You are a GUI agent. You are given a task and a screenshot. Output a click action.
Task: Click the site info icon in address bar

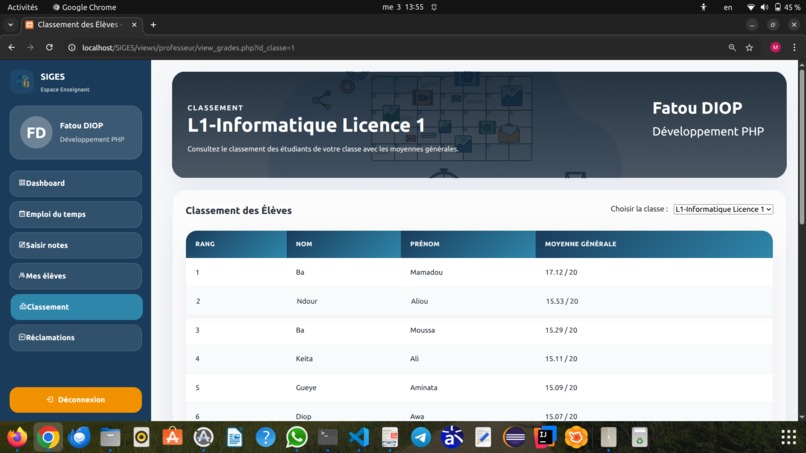point(71,47)
